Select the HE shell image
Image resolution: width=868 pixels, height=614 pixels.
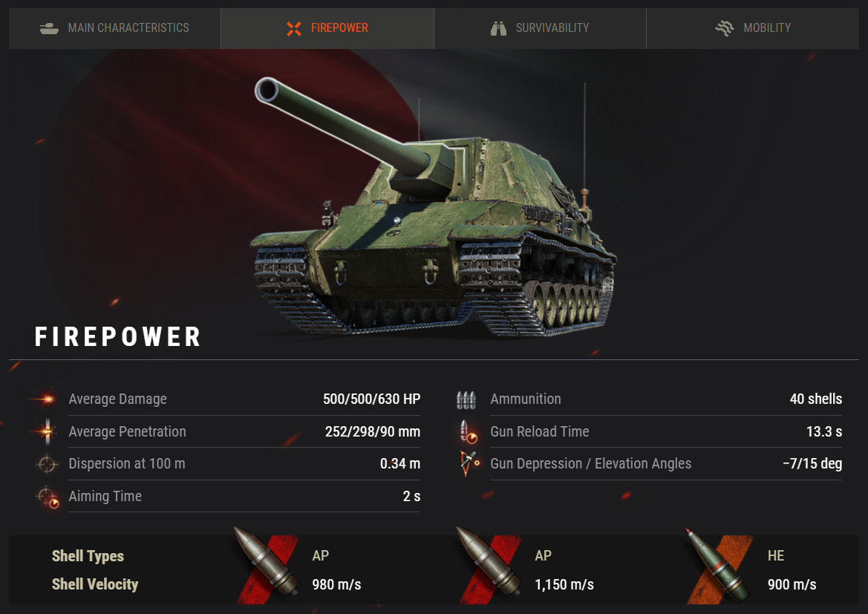(719, 565)
